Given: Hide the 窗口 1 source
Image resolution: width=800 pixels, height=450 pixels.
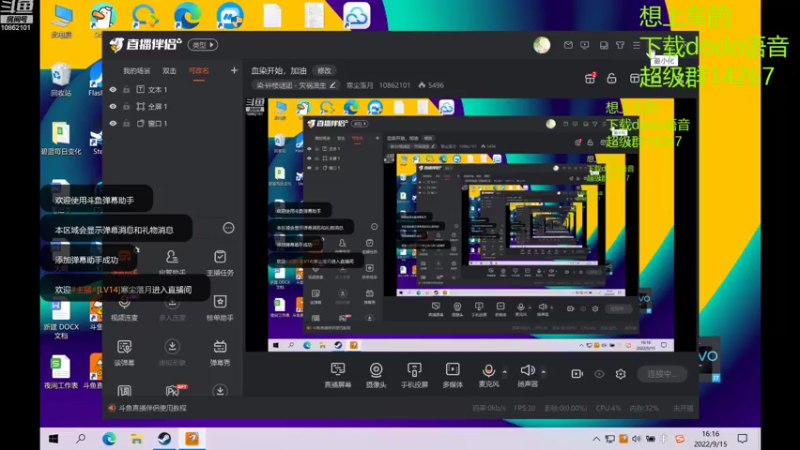Looking at the screenshot, I should pos(113,123).
